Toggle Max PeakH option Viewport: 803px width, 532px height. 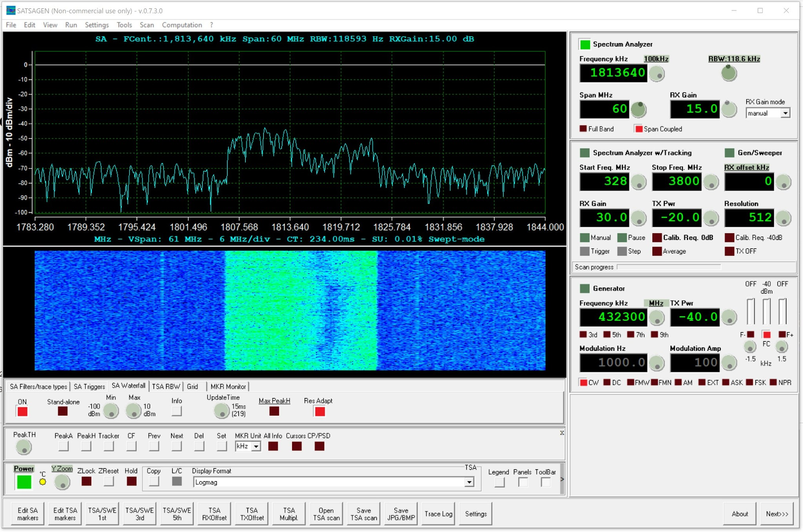tap(274, 411)
